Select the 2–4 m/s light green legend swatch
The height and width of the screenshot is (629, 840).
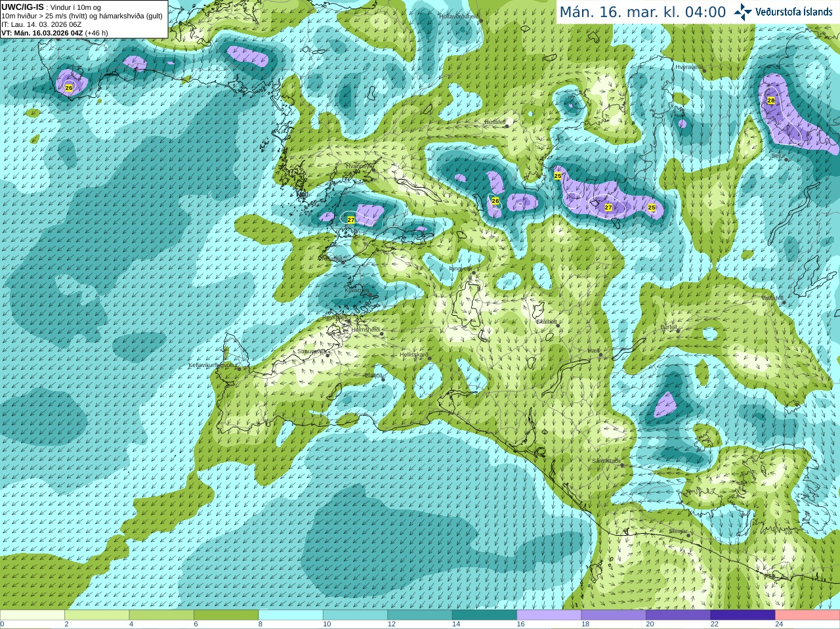[96, 615]
